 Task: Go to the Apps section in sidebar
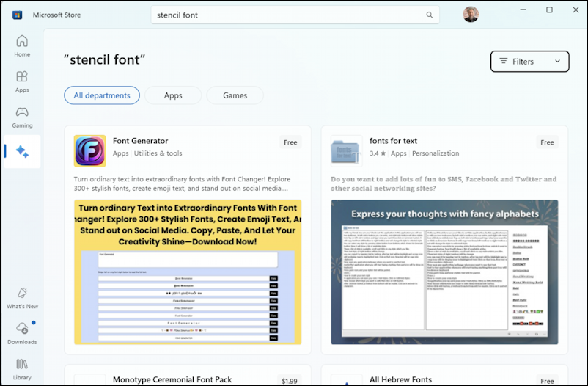tap(22, 81)
